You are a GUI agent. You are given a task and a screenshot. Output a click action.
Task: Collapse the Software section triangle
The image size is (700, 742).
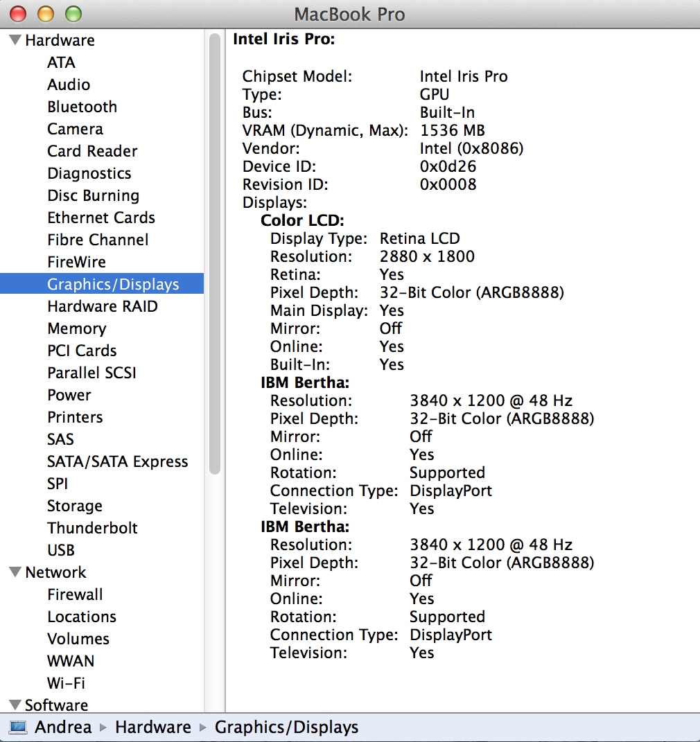tap(15, 705)
